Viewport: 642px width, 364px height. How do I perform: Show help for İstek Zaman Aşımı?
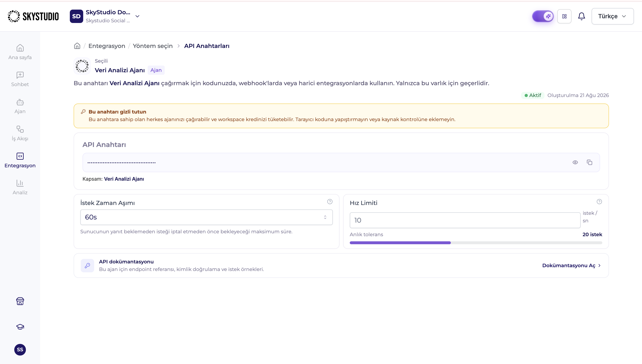coord(330,201)
